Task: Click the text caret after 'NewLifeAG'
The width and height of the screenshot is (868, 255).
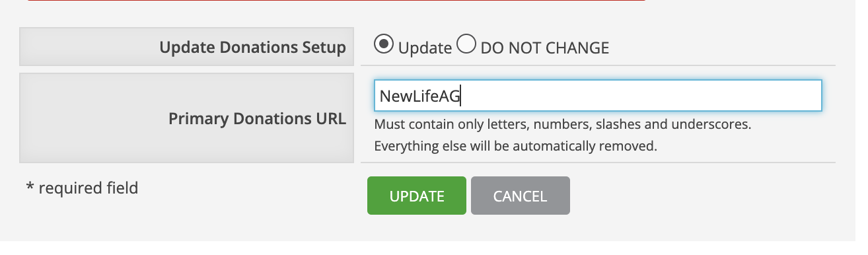Action: click(460, 96)
